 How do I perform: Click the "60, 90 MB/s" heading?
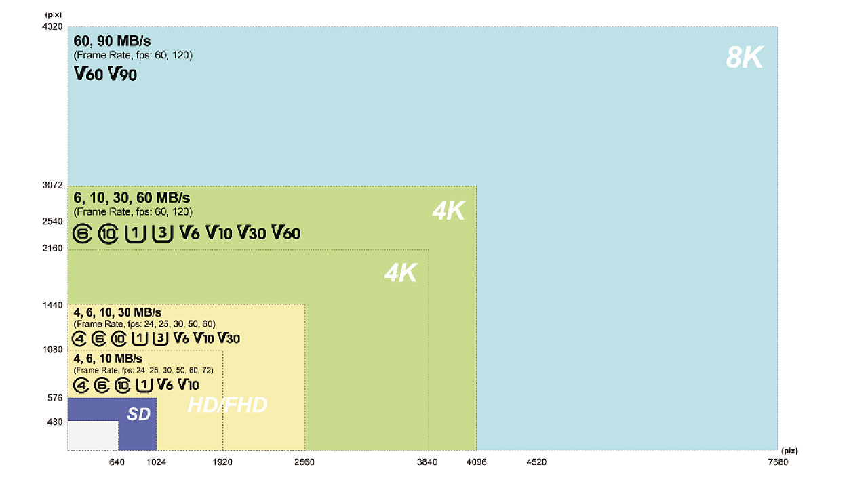pos(113,41)
